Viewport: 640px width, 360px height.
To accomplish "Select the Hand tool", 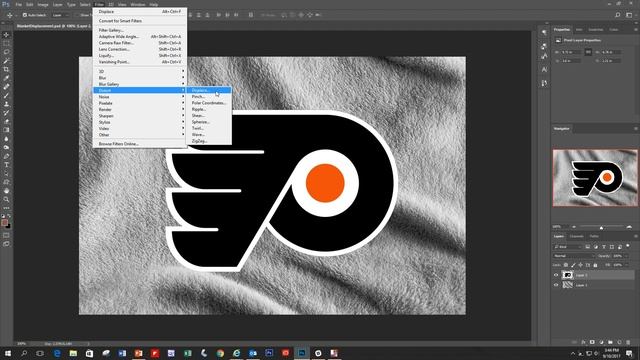I will [x=6, y=191].
